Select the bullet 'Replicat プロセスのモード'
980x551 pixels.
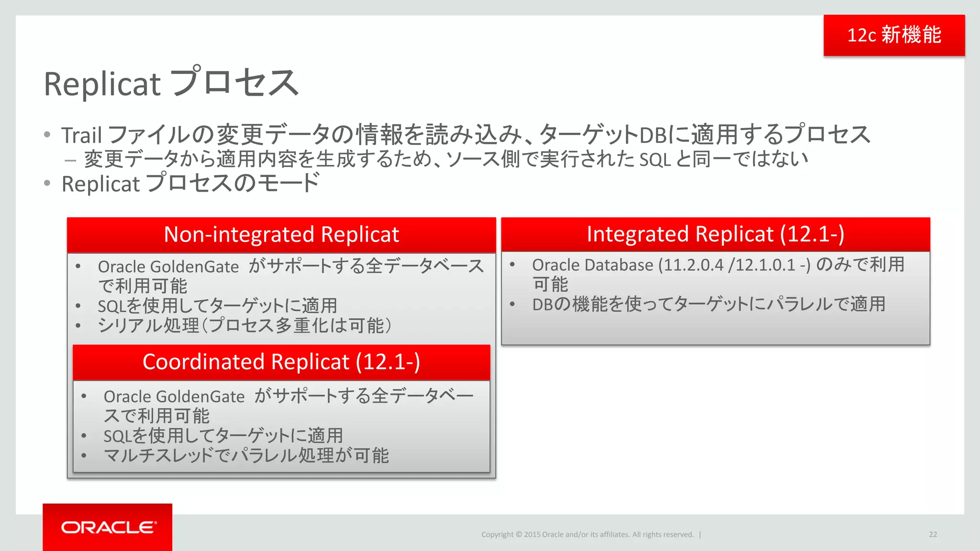(190, 183)
